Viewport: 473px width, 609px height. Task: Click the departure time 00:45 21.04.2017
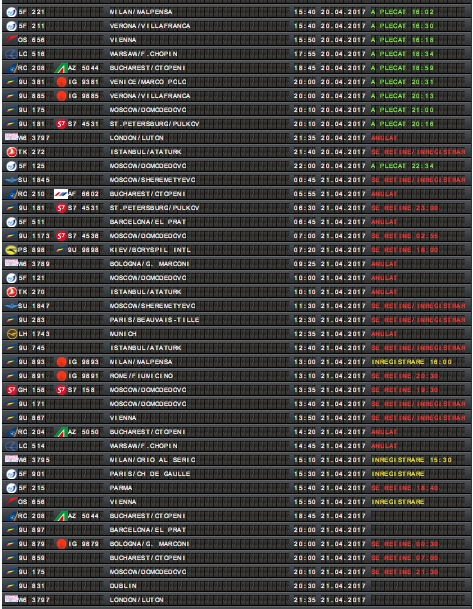330,180
